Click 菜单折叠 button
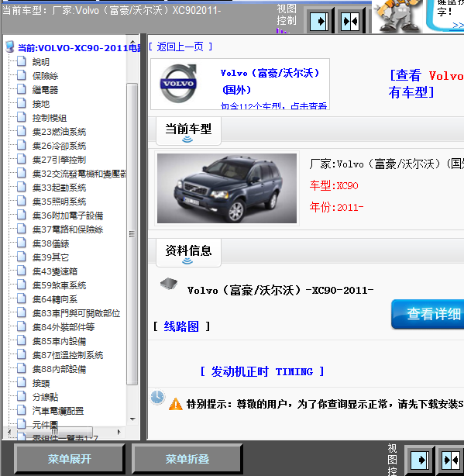The width and height of the screenshot is (464, 476). pyautogui.click(x=187, y=459)
